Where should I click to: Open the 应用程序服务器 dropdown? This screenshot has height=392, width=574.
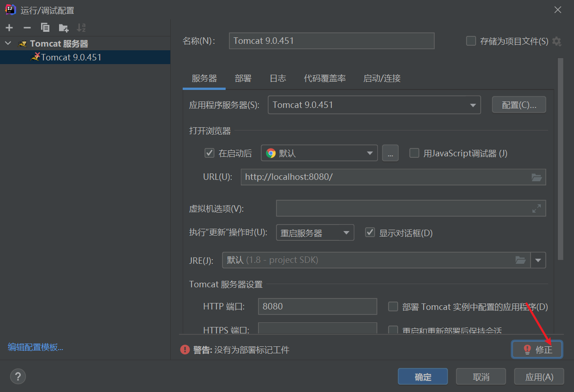coord(374,105)
